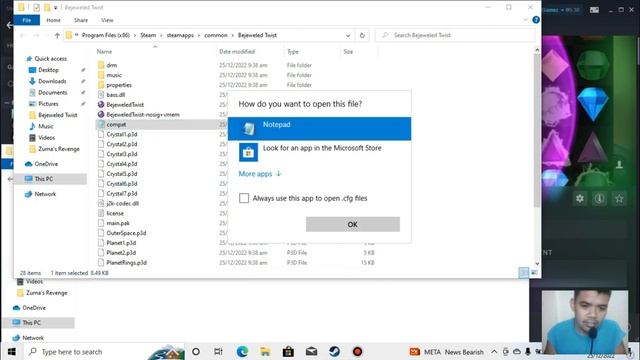Screen dimensions: 640x360
Task: Open Microsoft Edge from taskbar
Action: pyautogui.click(x=242, y=351)
